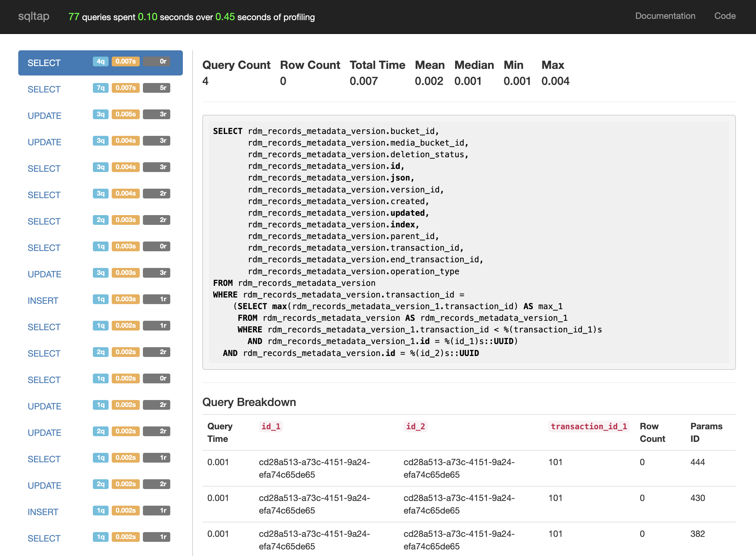This screenshot has height=556, width=756.
Task: Open the UPDATE query 1q 0.002s 2r
Action: [100, 406]
